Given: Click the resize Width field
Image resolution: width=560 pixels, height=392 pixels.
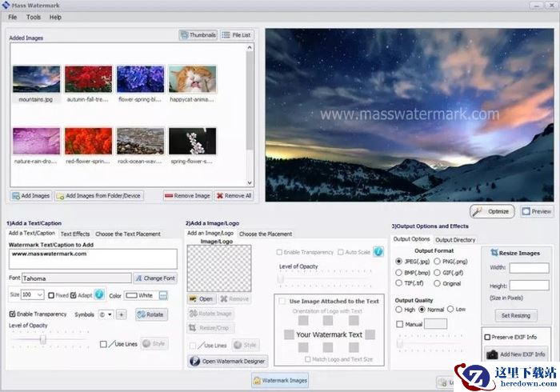Looking at the screenshot, I should pos(529,268).
